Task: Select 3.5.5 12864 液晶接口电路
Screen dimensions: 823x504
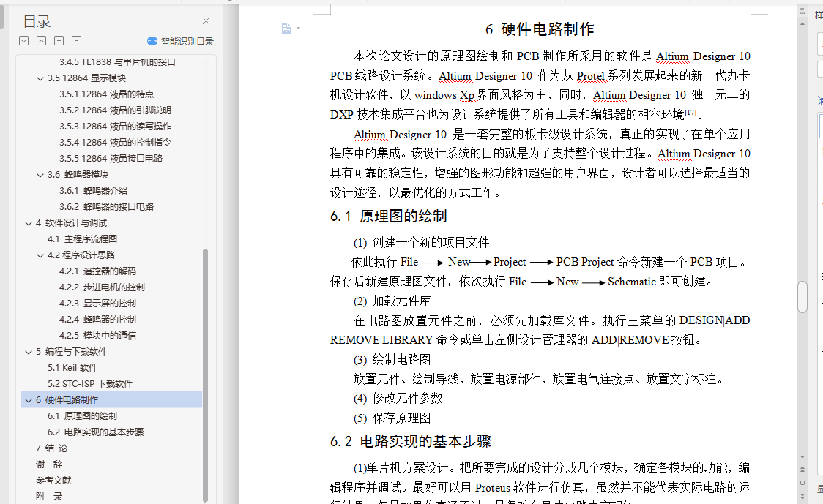Action: [111, 159]
